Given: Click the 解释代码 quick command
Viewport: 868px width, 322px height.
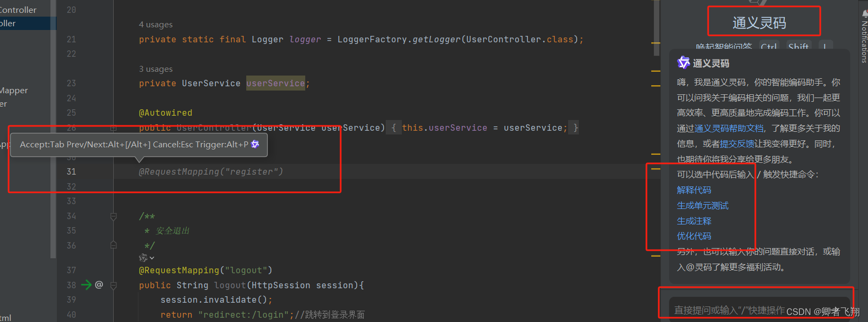Looking at the screenshot, I should pos(694,190).
